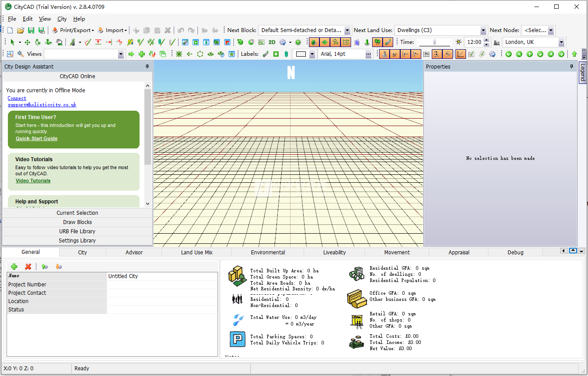
Task: Switch to the Environmental tab
Action: click(268, 253)
